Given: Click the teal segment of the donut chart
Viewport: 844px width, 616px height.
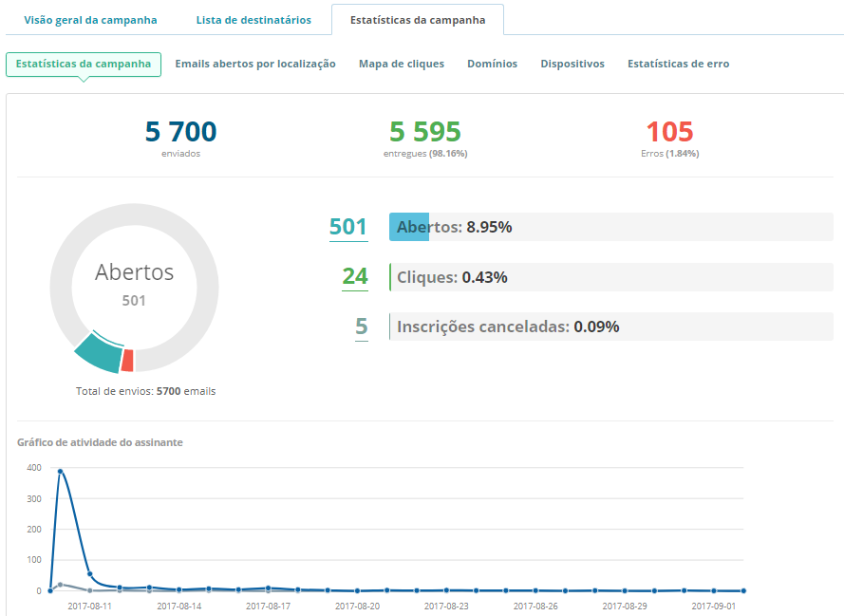Looking at the screenshot, I should (x=96, y=352).
